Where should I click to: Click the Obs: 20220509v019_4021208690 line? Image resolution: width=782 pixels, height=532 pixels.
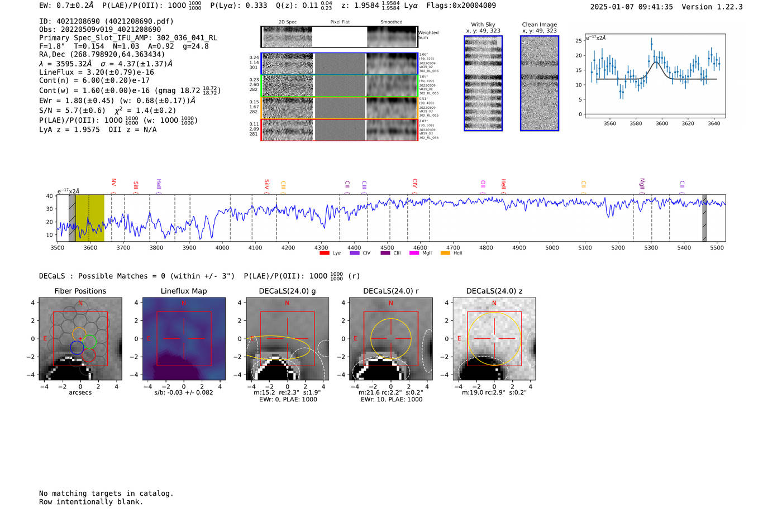[x=100, y=30]
